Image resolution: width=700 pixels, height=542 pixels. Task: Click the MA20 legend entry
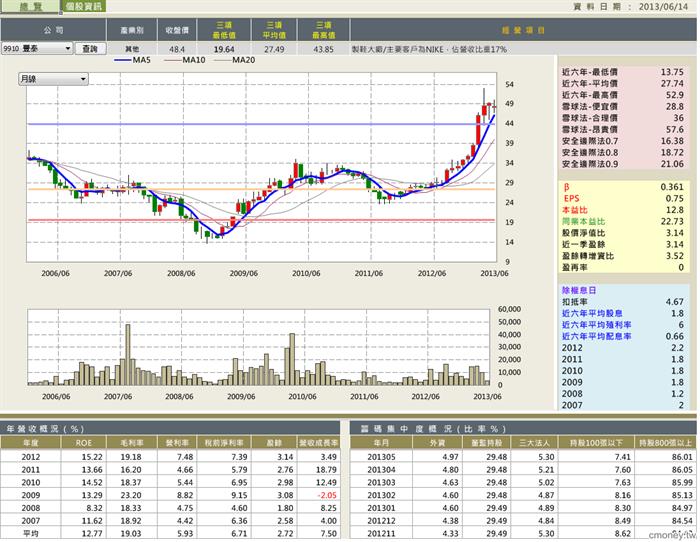(x=235, y=60)
